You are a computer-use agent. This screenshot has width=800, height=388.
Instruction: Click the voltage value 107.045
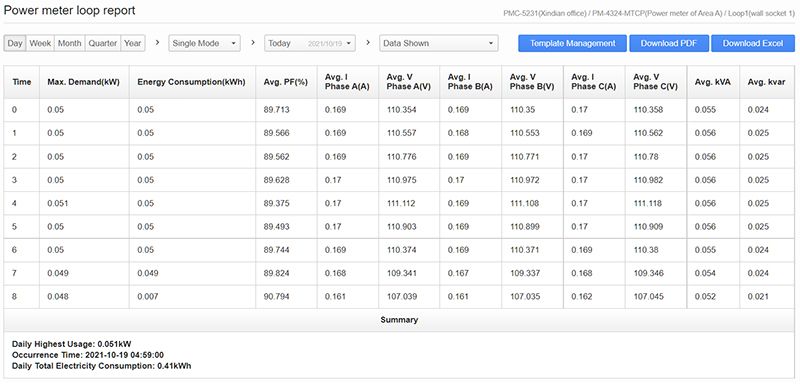click(648, 297)
